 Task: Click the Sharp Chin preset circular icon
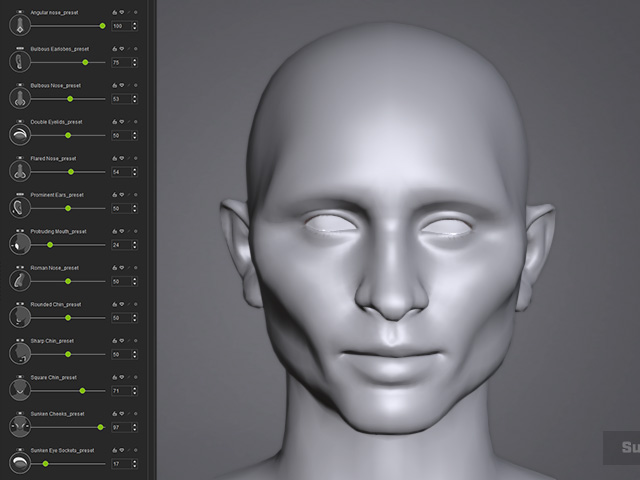20,354
